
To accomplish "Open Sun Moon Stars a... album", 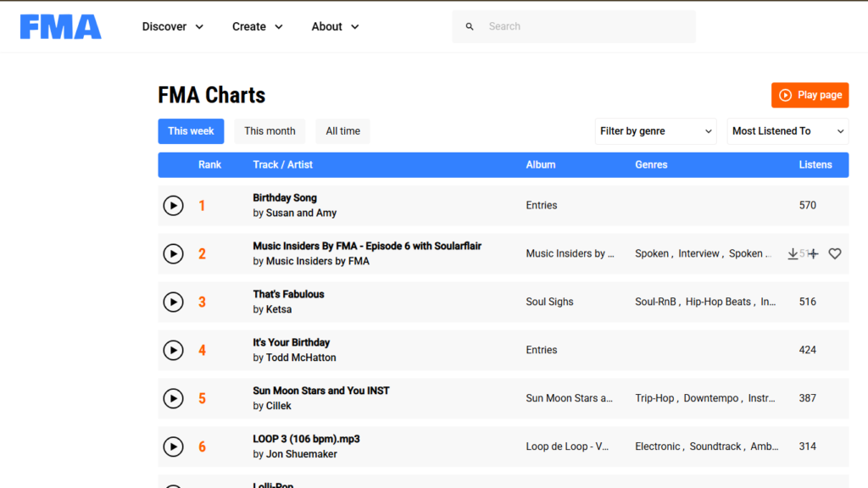I will tap(569, 398).
